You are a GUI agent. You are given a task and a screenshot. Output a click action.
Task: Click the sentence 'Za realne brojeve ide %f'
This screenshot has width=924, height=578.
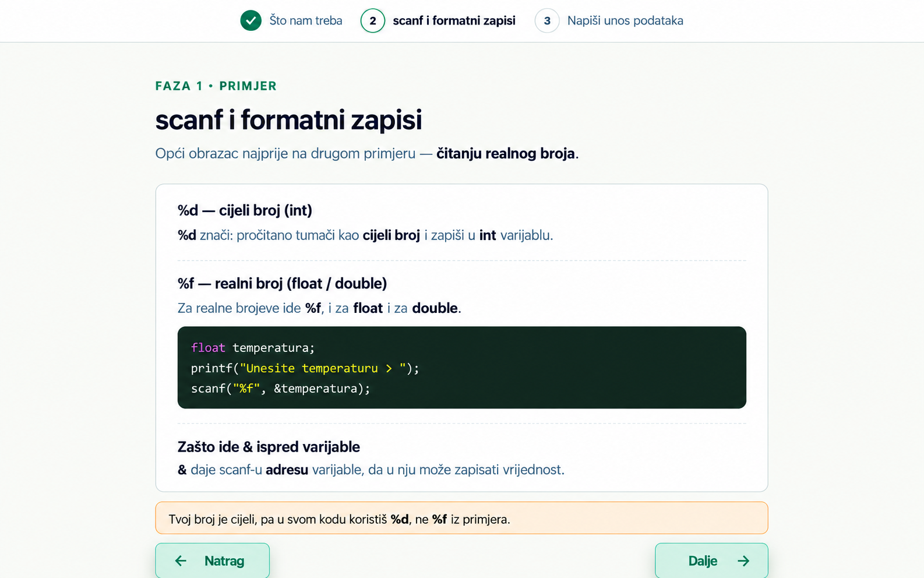(319, 308)
